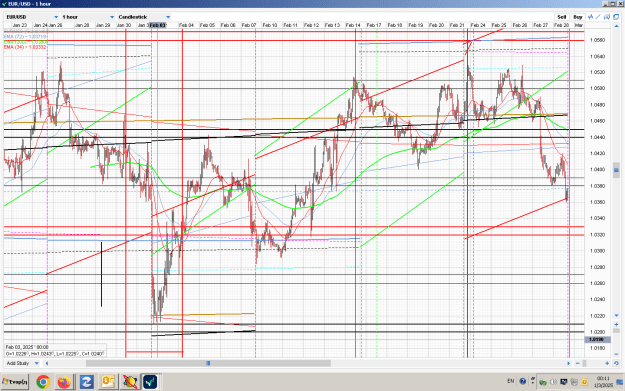This screenshot has height=391, width=625.
Task: Click the horizontal scrollbar right arrow
Action: [x=568, y=363]
